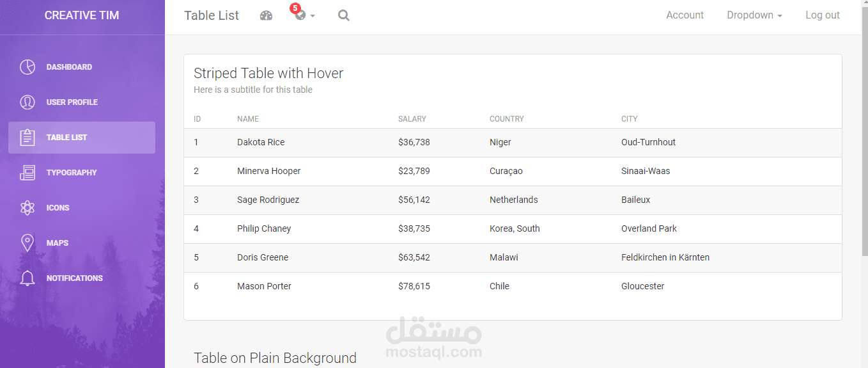This screenshot has width=868, height=368.
Task: Click the Maps location pin icon
Action: click(27, 243)
